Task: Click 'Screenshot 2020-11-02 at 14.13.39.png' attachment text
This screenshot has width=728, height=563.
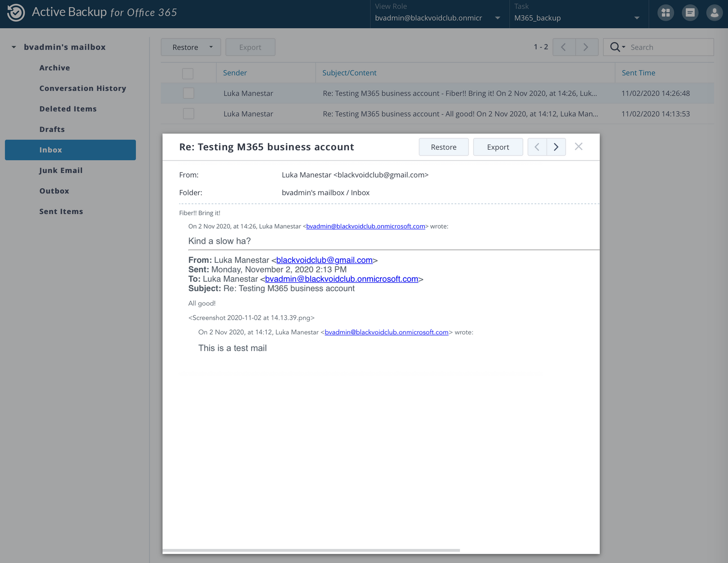Action: [252, 317]
